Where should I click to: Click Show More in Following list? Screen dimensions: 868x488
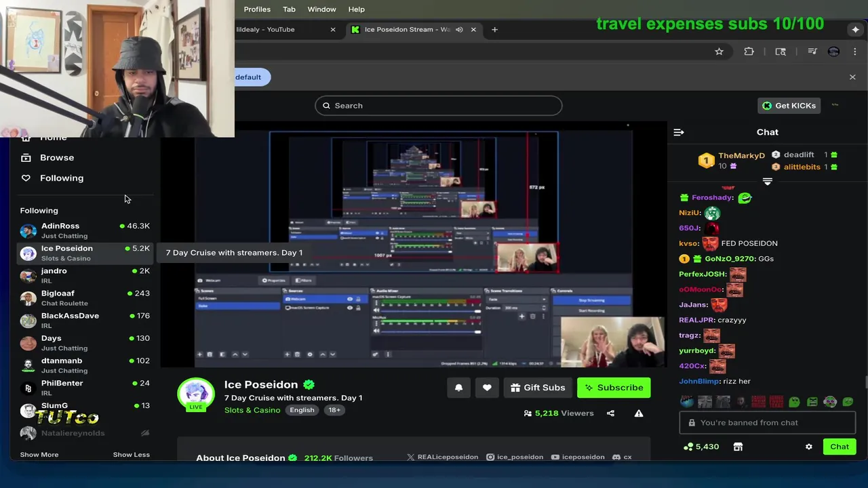[39, 454]
